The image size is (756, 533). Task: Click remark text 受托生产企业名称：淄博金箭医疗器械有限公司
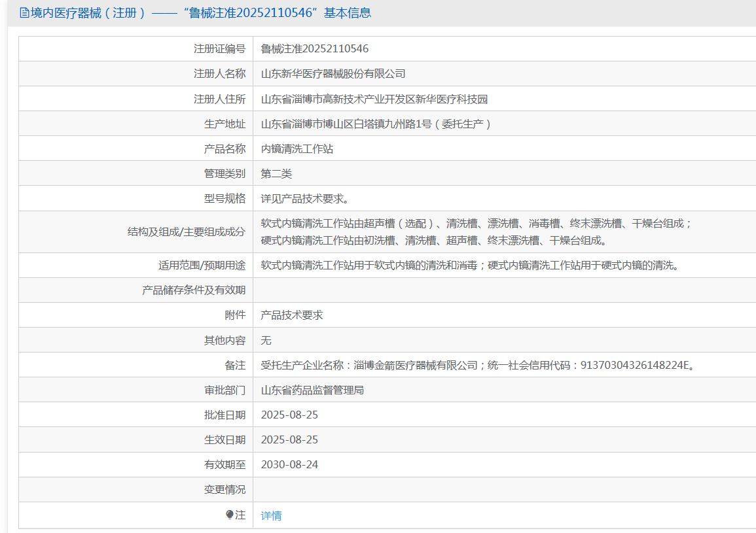[x=369, y=366]
